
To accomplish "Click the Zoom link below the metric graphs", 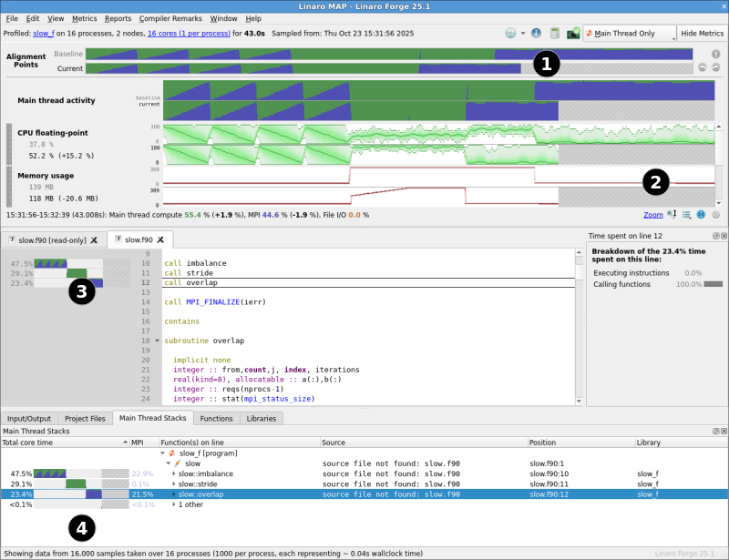I will [x=652, y=214].
